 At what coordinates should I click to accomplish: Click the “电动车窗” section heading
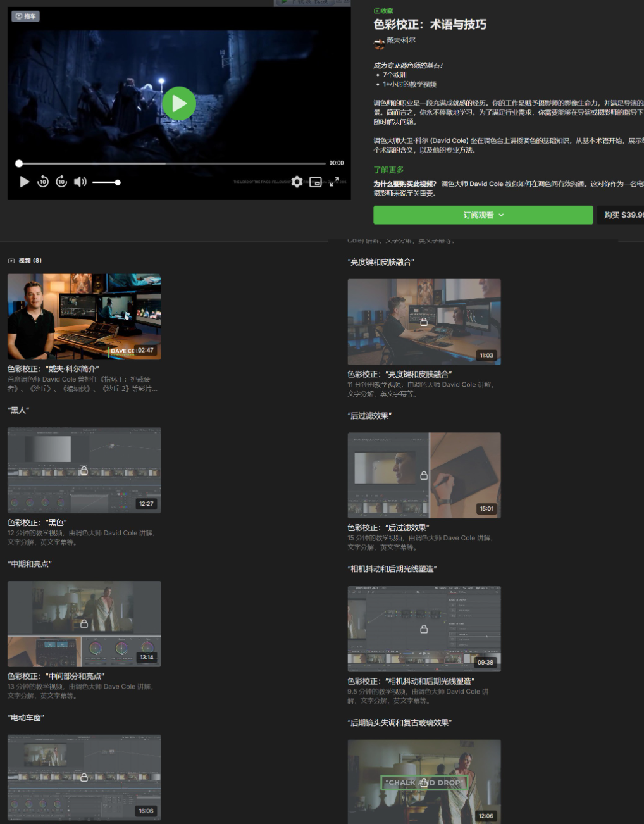(26, 718)
